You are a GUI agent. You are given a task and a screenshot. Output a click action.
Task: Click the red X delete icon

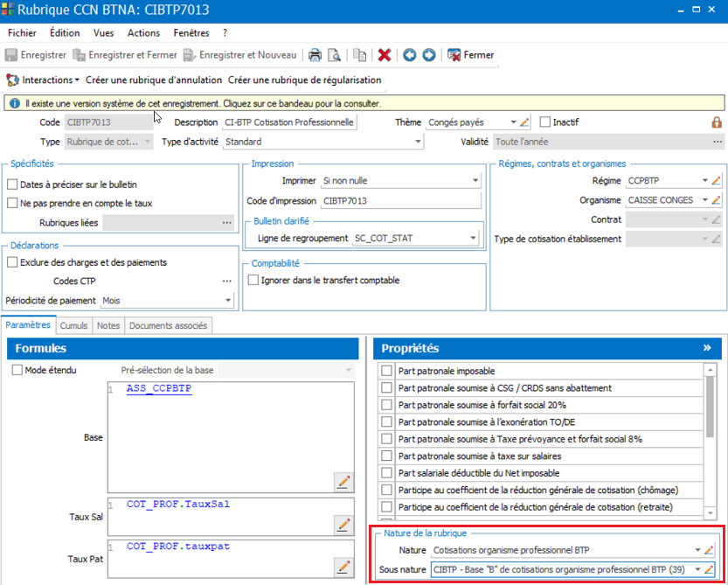click(385, 55)
